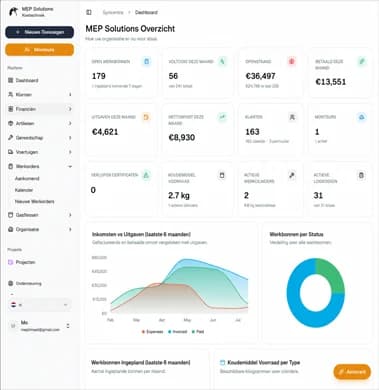Viewport: 379px width, 390px height.
Task: Click the Voertuigen truck icon in sidebar
Action: 10,152
